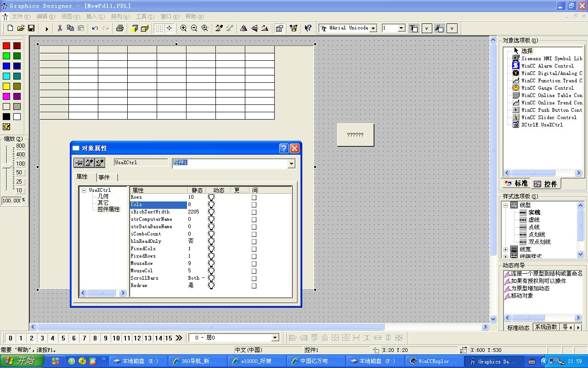Image resolution: width=588 pixels, height=368 pixels.
Task: Open the layer selection dropdown
Action: pos(275,338)
